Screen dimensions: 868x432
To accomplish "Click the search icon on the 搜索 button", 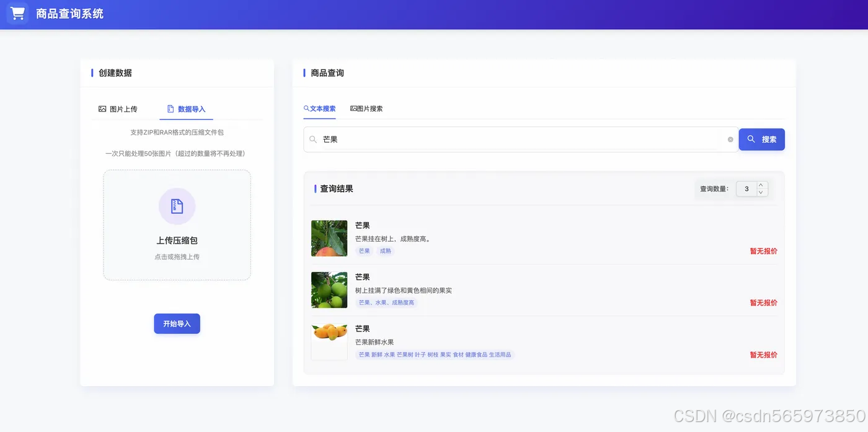I will click(x=751, y=139).
